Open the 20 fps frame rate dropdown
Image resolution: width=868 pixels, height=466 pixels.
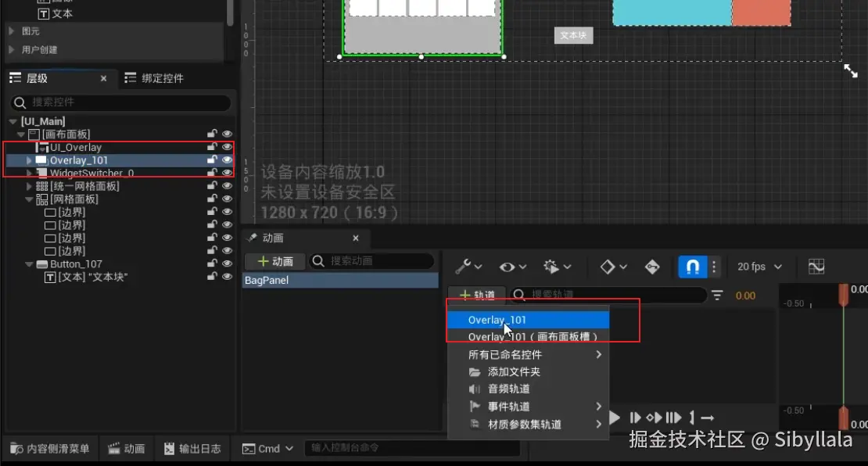(x=759, y=267)
